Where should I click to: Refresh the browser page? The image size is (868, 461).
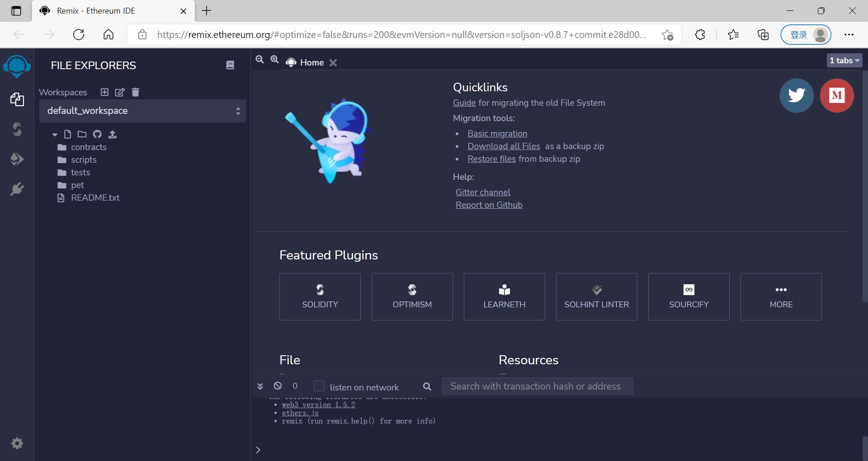pos(79,34)
